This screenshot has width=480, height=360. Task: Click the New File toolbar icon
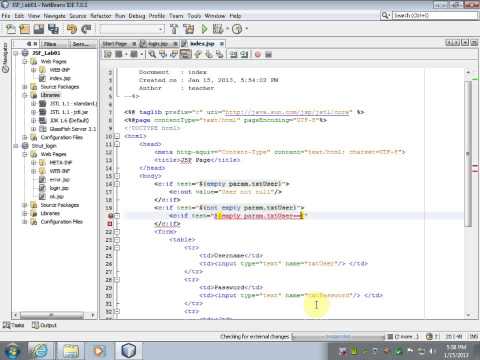point(11,29)
